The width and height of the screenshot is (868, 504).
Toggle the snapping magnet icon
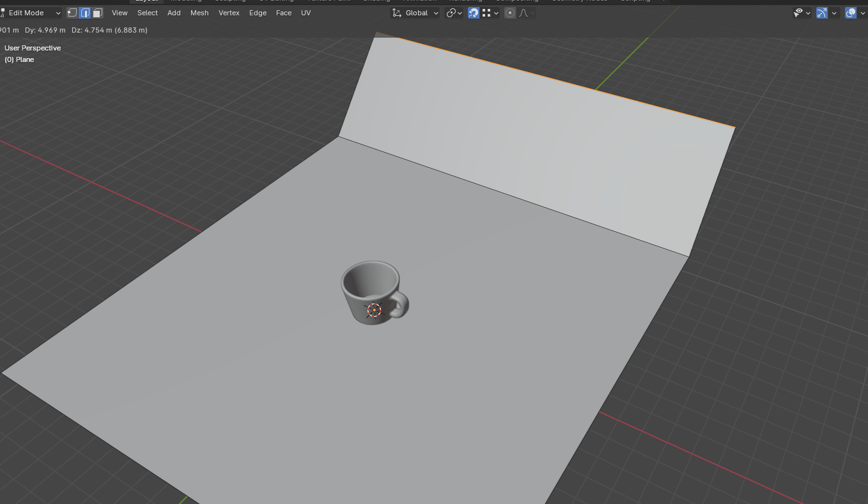pos(474,13)
